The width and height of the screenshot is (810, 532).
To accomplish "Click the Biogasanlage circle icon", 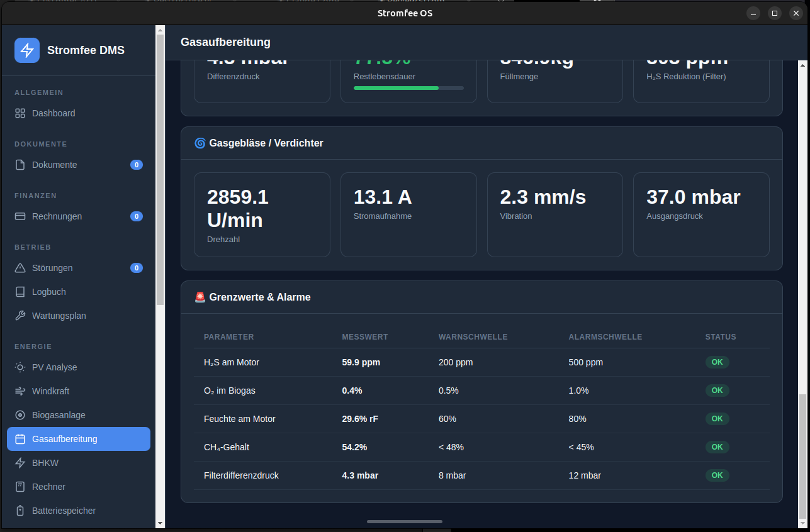I will (20, 415).
